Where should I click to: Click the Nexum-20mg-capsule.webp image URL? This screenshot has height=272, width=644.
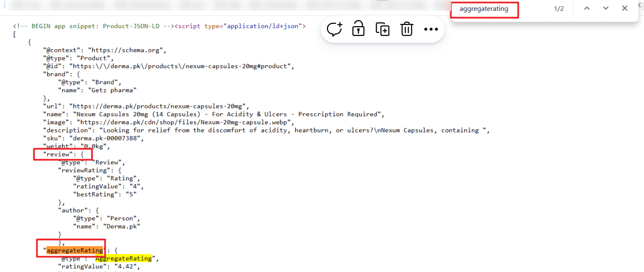184,122
